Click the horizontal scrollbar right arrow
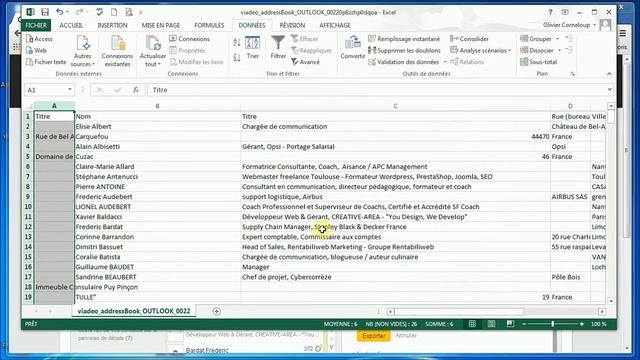This screenshot has height=360, width=640. click(x=602, y=312)
